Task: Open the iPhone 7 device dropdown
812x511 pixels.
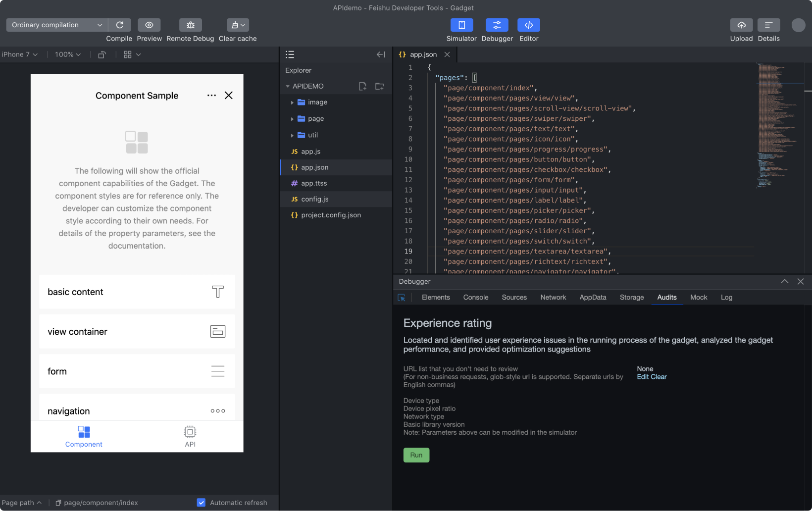Action: click(x=20, y=54)
